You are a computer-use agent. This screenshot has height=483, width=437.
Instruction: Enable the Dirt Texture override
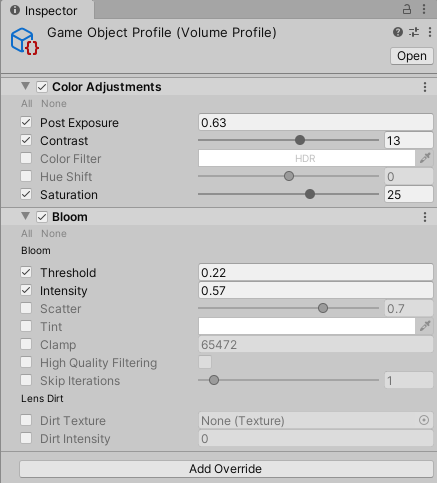tap(26, 420)
